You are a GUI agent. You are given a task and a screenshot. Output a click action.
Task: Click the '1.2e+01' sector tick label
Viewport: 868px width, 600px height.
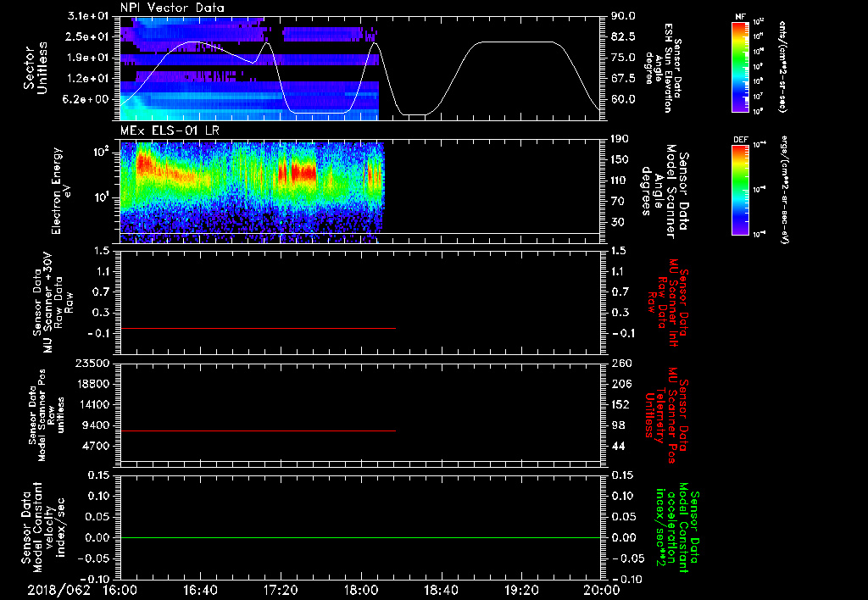point(88,79)
